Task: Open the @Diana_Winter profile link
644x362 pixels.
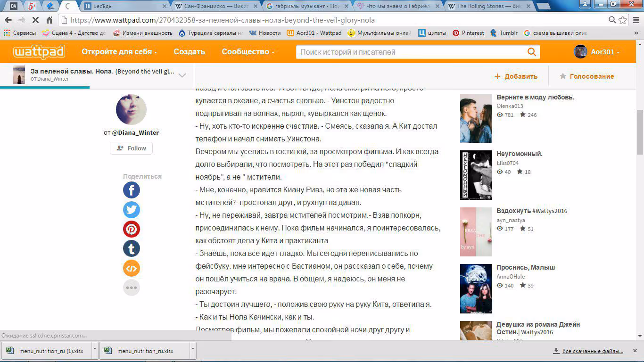Action: tap(135, 132)
